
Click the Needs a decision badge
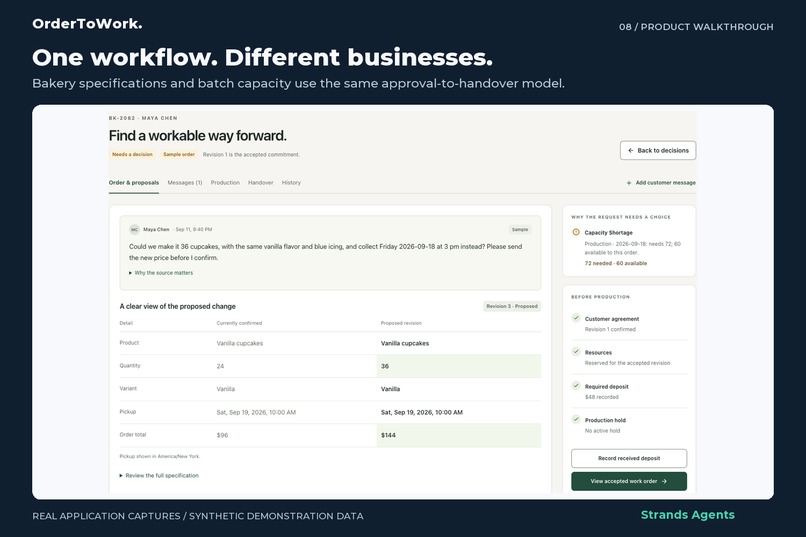[132, 154]
